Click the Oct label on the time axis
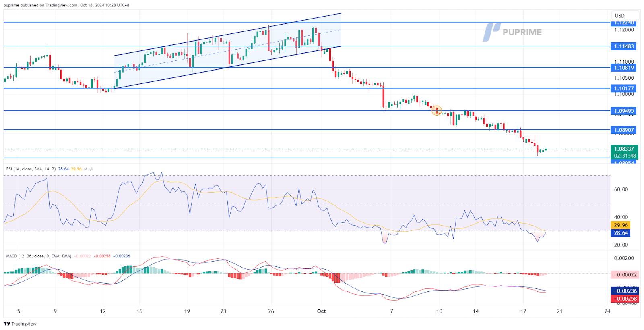Screen dimensions: 644x330 click(x=322, y=311)
